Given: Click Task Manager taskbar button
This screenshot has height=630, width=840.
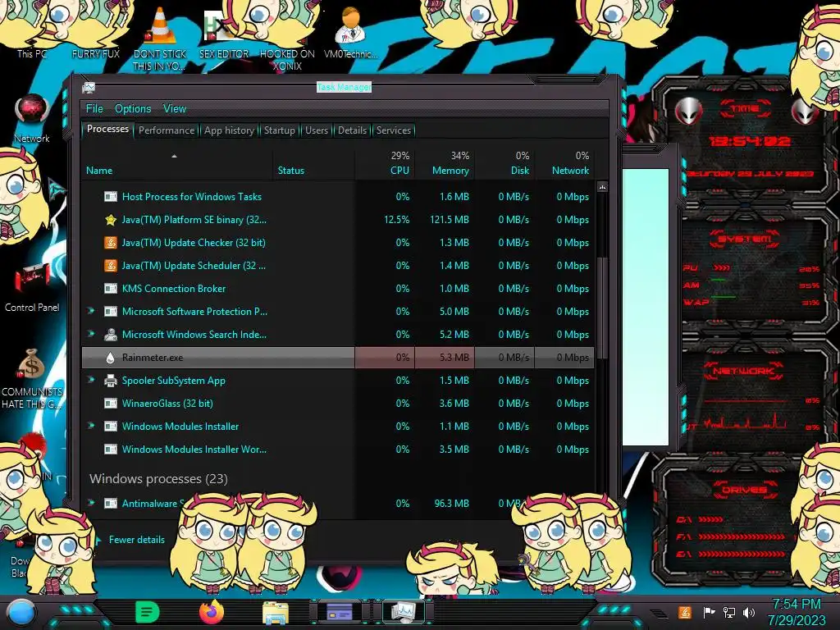Looking at the screenshot, I should coord(403,612).
